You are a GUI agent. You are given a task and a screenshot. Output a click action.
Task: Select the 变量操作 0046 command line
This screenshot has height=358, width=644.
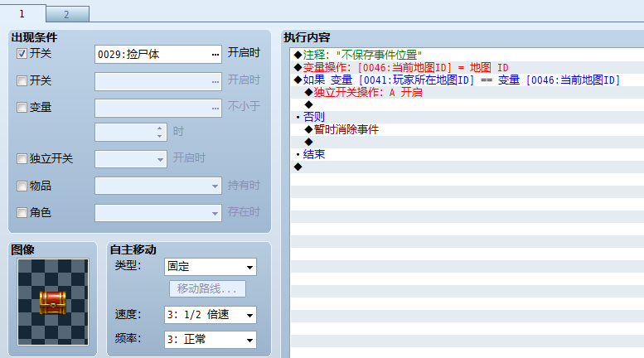[401, 67]
